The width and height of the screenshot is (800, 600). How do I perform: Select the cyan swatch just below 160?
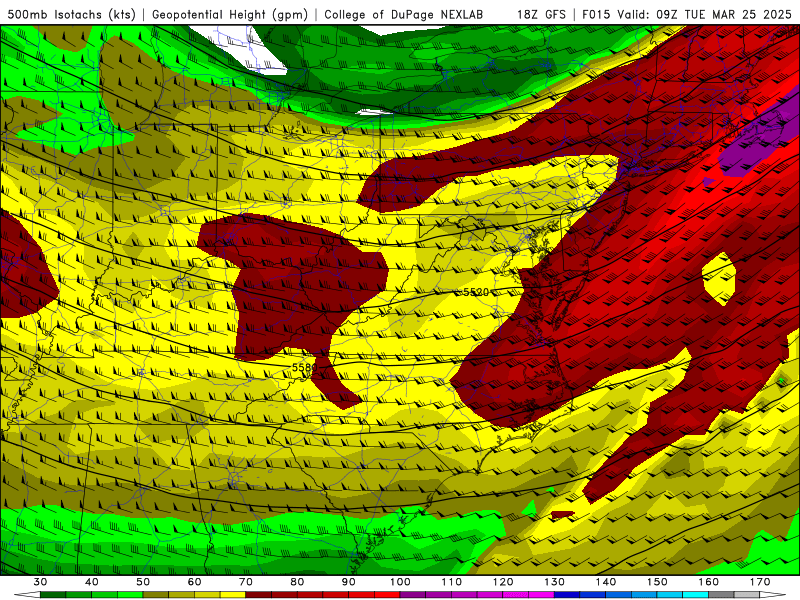tap(695, 595)
